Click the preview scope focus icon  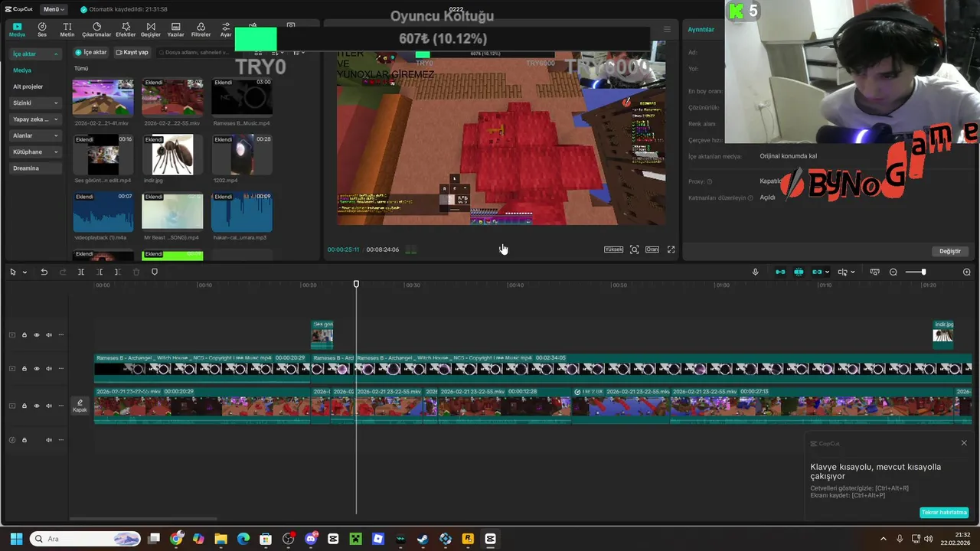coord(634,249)
